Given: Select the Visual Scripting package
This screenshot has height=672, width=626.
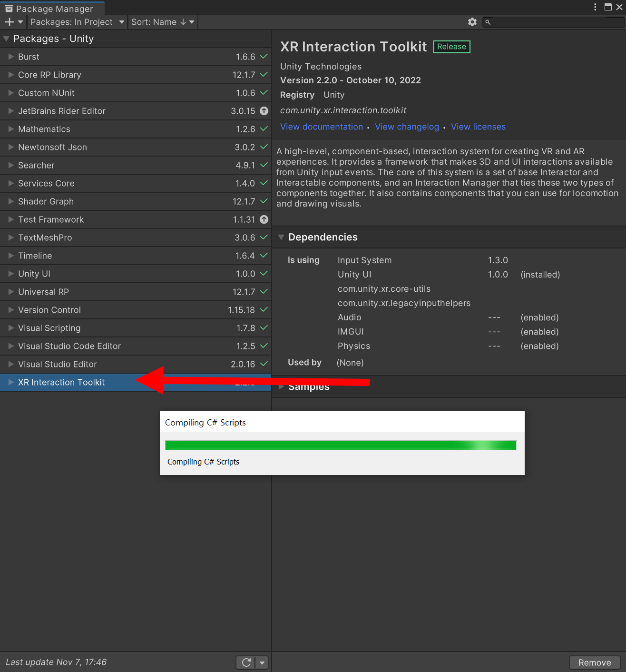Looking at the screenshot, I should click(x=136, y=328).
